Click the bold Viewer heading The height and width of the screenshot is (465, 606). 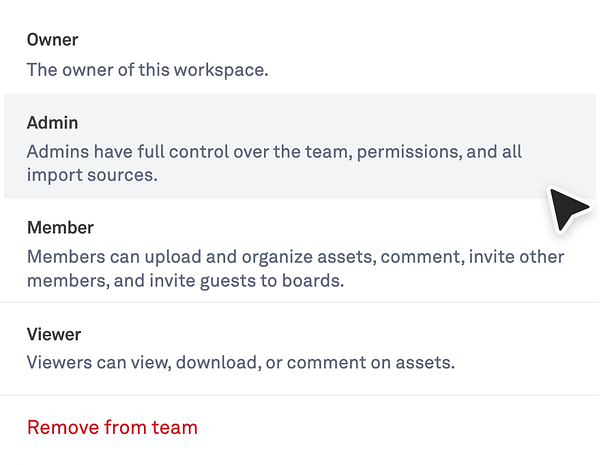54,334
